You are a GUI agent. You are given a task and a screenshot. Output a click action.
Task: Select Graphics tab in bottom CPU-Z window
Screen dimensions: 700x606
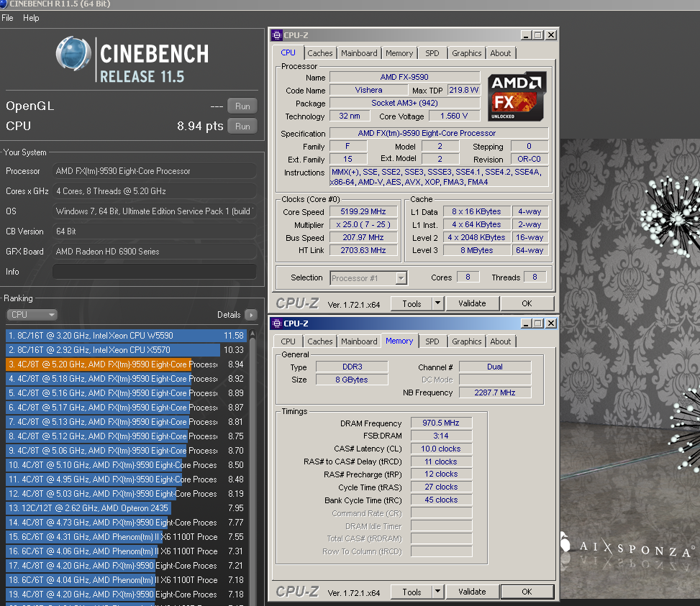(x=466, y=341)
